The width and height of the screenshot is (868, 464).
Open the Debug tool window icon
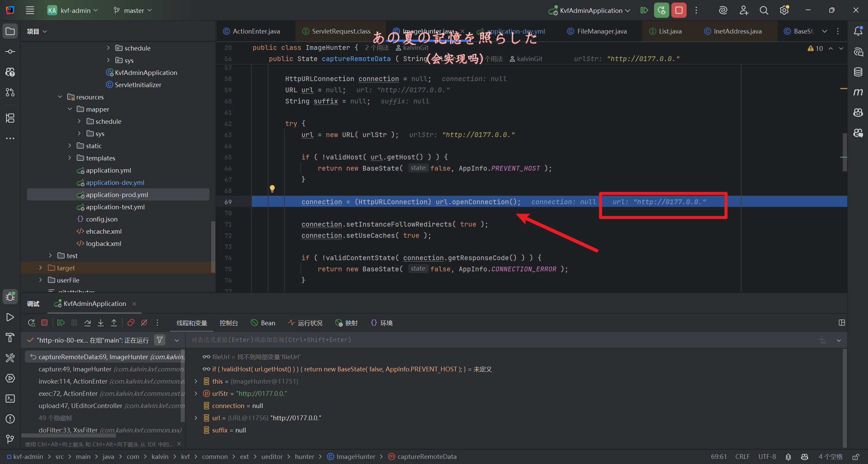coord(10,296)
